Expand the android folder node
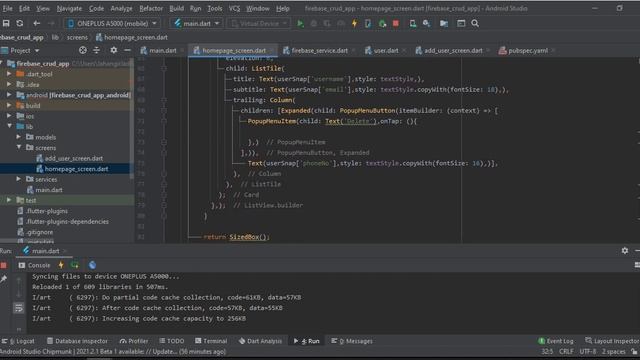640x360 pixels. point(9,95)
